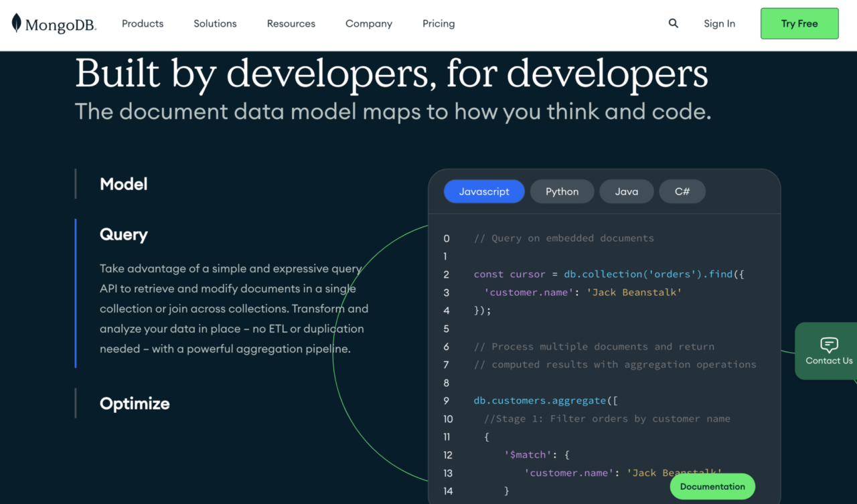This screenshot has width=857, height=504.
Task: Open the search magnifier icon
Action: [674, 23]
